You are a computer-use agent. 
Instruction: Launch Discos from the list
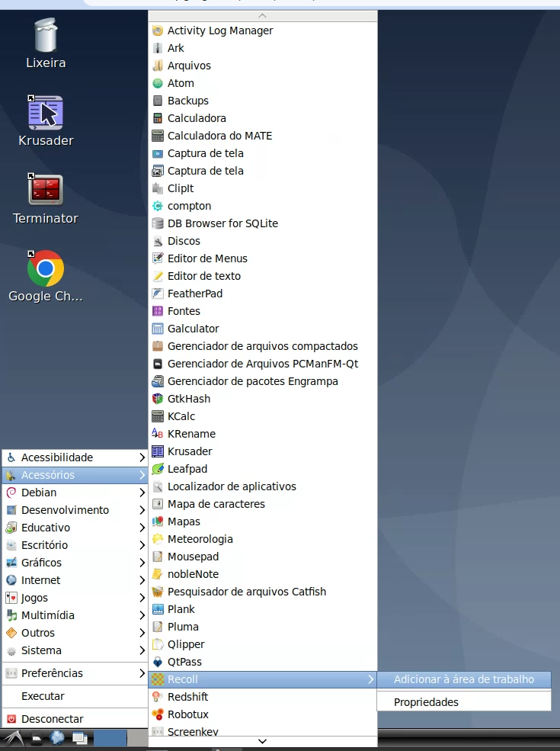tap(263, 241)
